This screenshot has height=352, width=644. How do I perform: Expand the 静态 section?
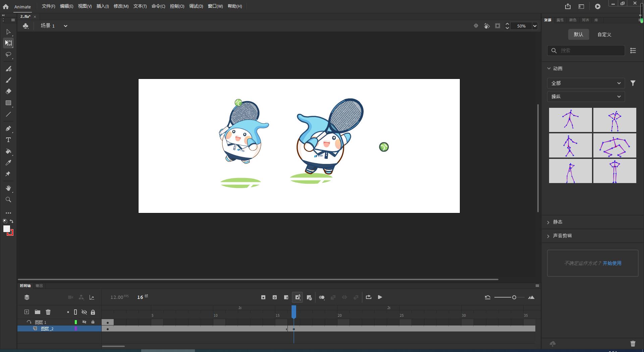(x=549, y=222)
